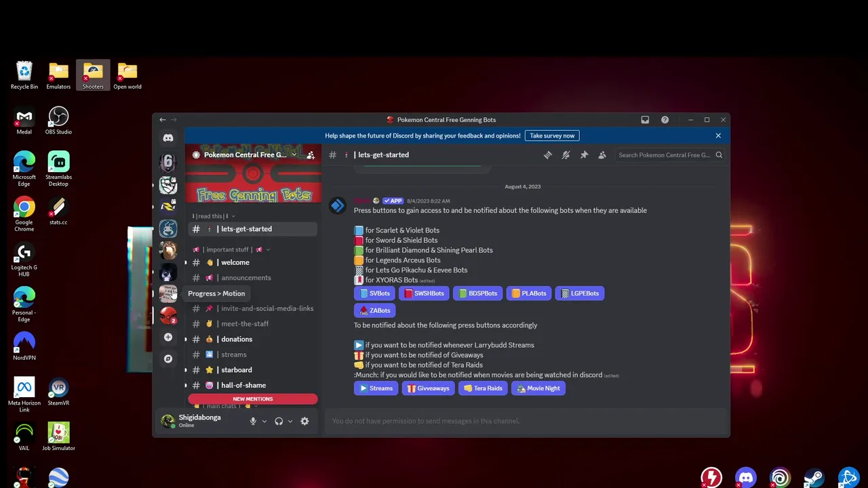Collapse the 'important stuff' category
Viewport: 868px width, 488px height.
tap(231, 249)
